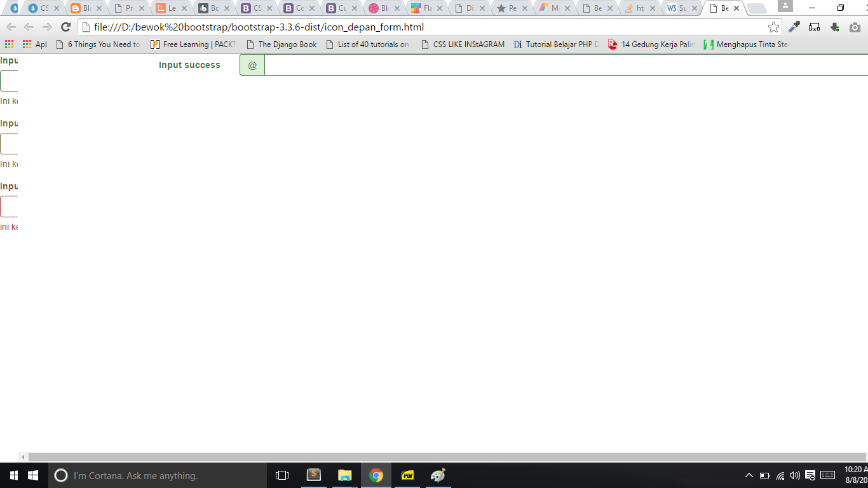Open the touch keyboard tray icon
Viewport: 868px width, 488px height.
click(x=827, y=475)
